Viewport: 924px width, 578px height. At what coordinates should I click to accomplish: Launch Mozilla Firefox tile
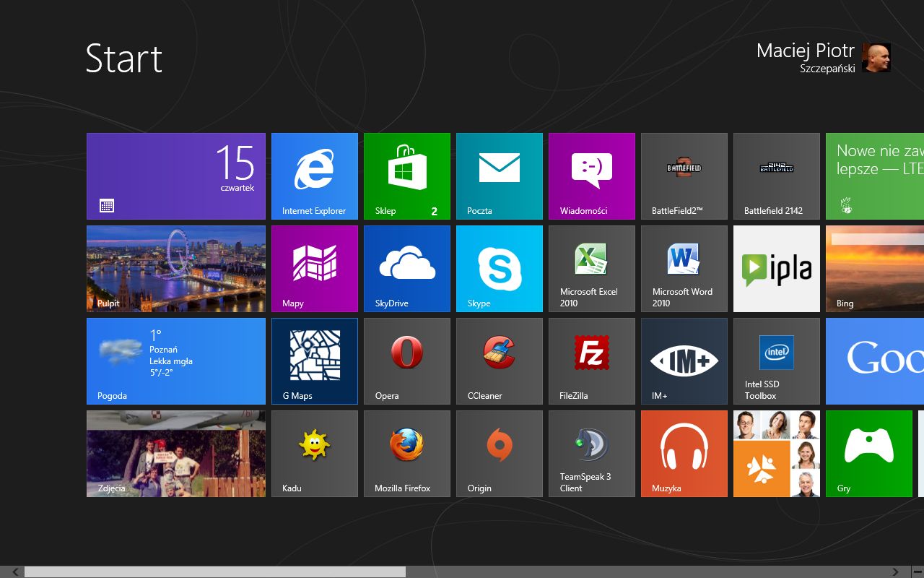click(x=407, y=454)
